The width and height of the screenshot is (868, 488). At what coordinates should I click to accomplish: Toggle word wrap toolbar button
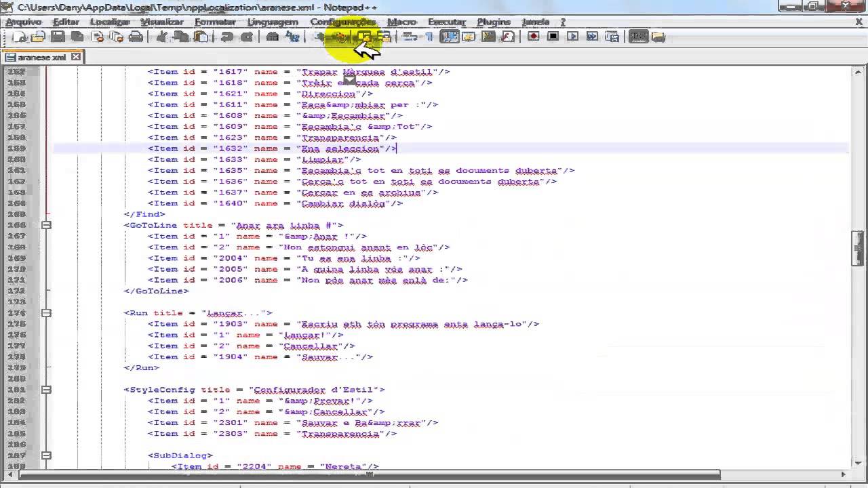[x=410, y=37]
